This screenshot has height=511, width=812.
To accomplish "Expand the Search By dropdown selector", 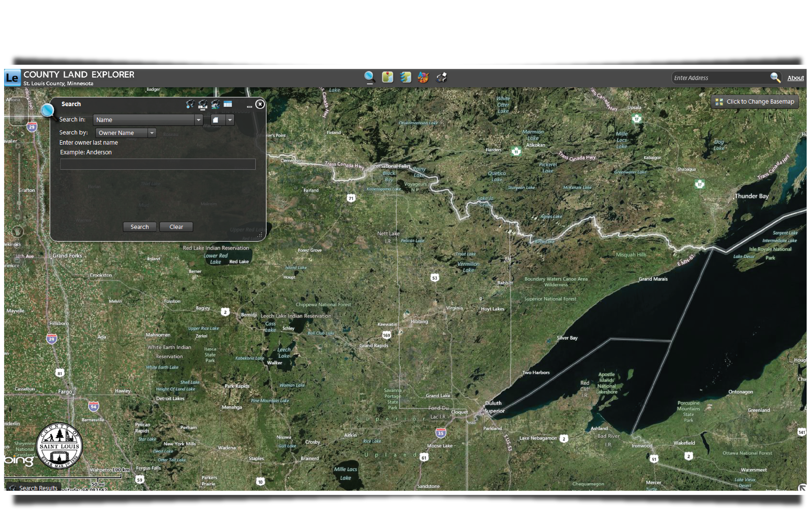I will point(152,133).
